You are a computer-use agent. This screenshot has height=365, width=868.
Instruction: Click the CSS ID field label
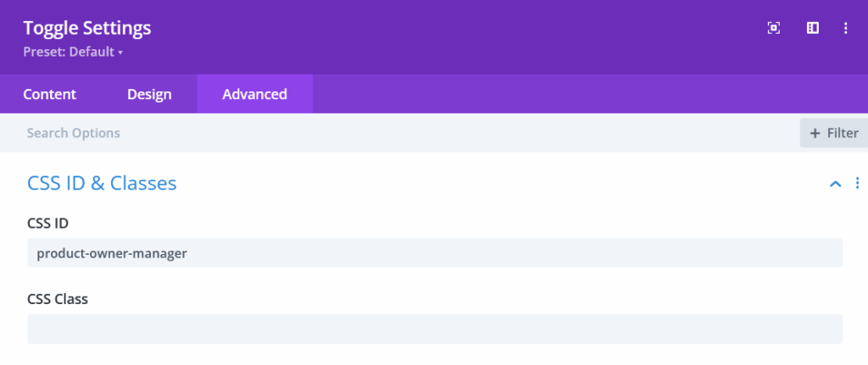pos(47,224)
